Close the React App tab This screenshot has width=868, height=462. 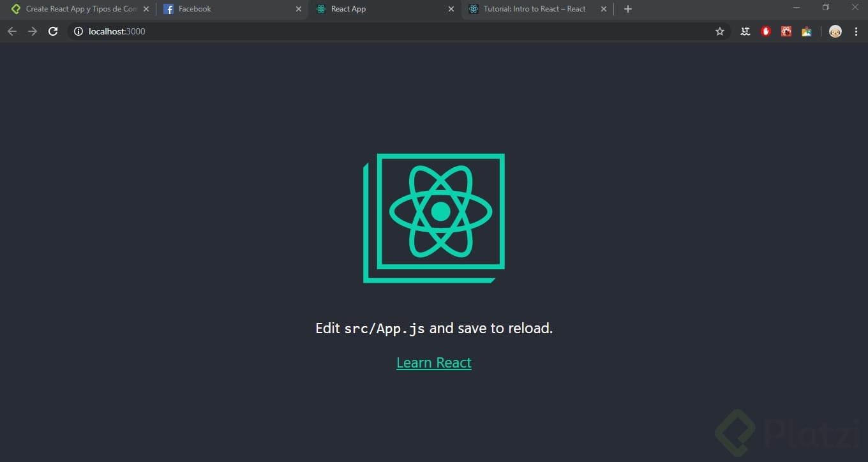[x=451, y=9]
